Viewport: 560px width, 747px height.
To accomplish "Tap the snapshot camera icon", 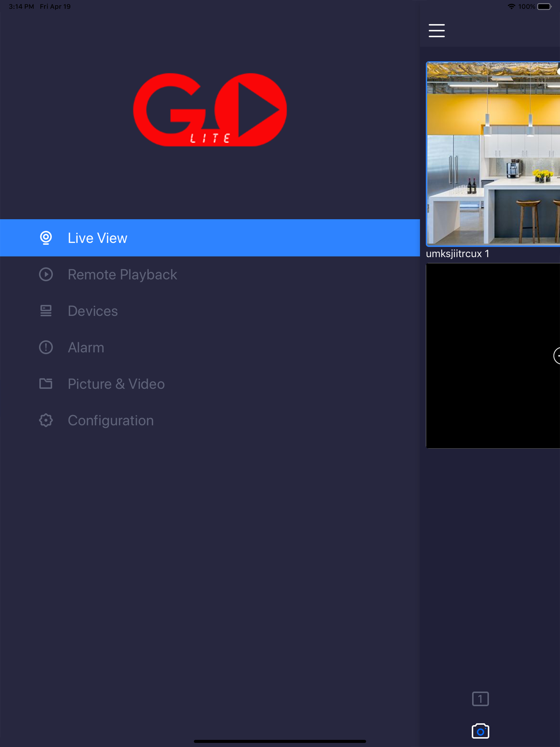I will 480,731.
